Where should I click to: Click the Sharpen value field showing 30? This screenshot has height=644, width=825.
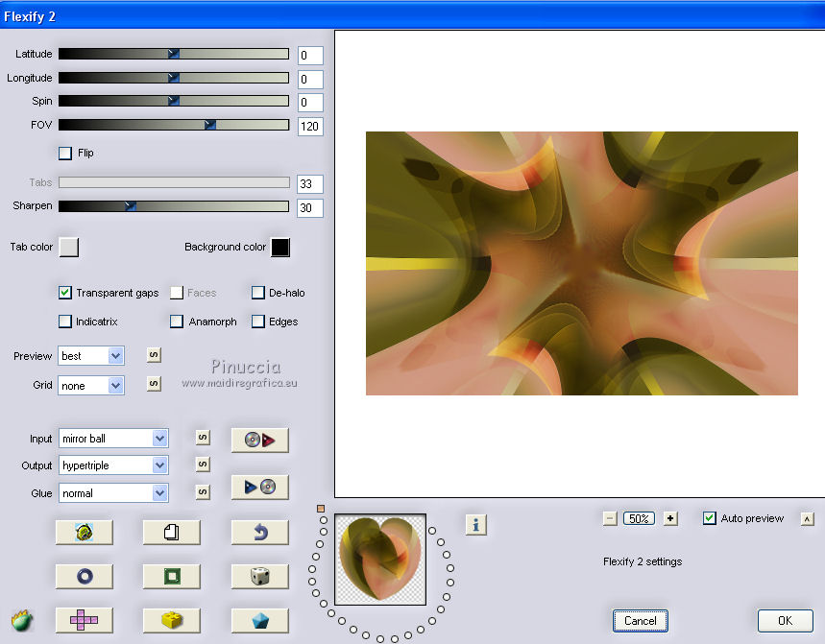tap(310, 207)
